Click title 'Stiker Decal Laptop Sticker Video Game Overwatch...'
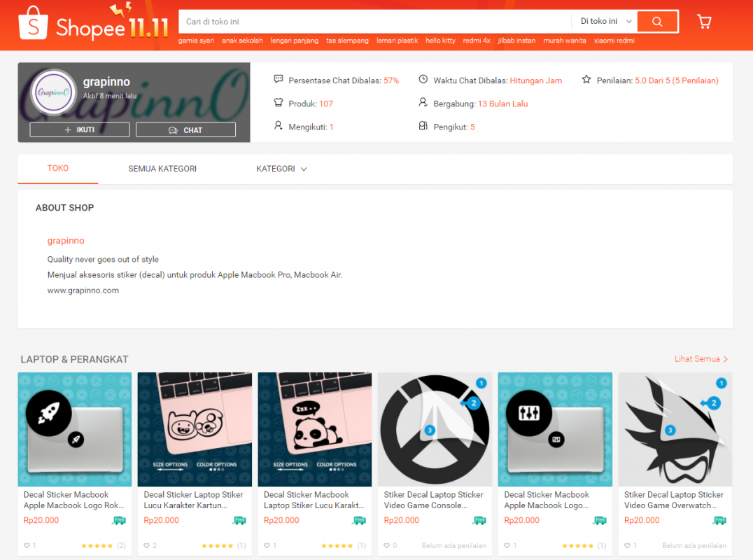The width and height of the screenshot is (753, 560). [x=674, y=500]
